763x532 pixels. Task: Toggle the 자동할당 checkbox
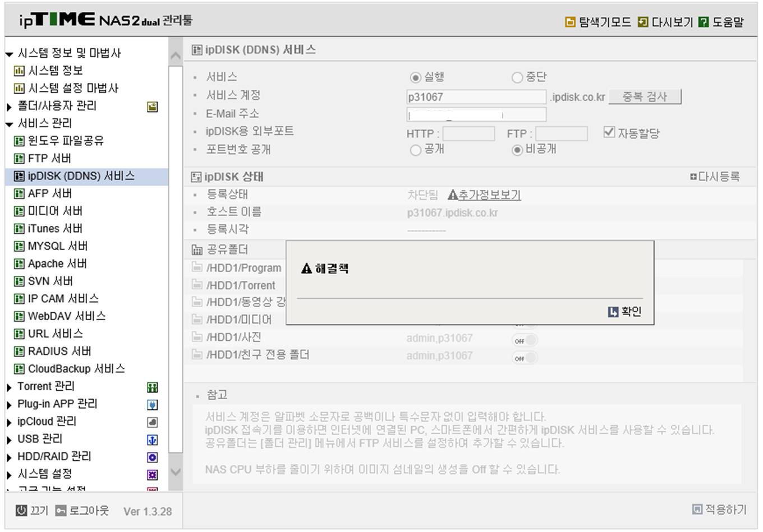pos(609,132)
